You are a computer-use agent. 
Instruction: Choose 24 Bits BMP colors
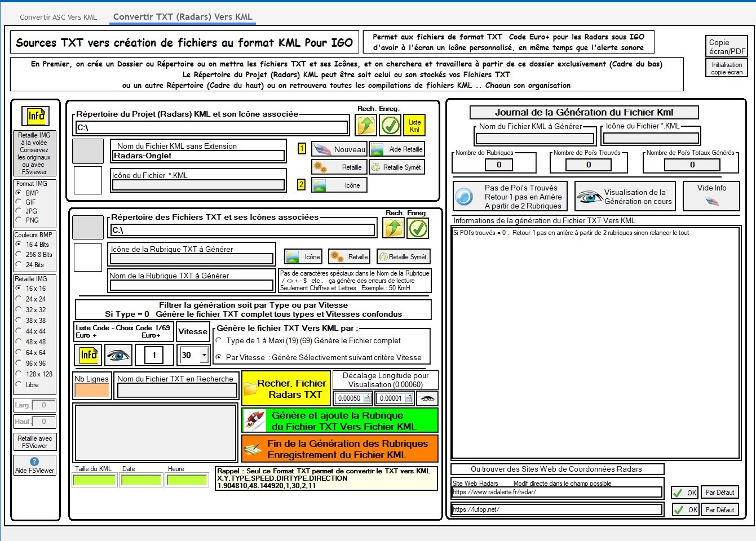click(19, 264)
